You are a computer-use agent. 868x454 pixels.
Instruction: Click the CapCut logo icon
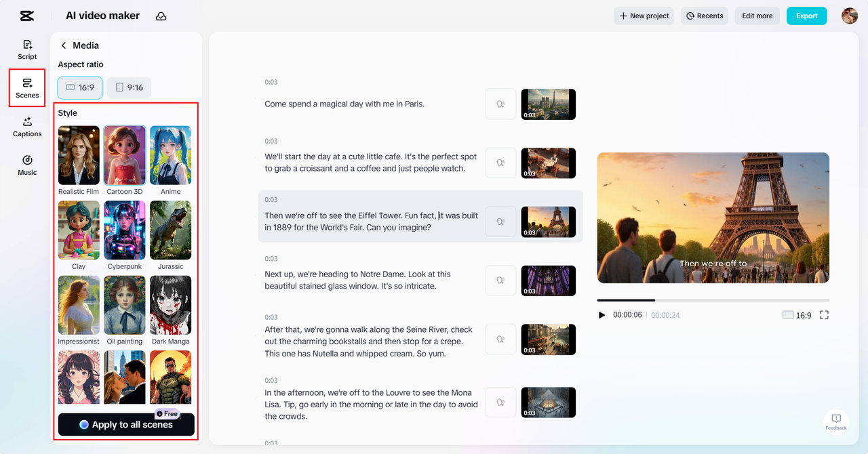click(x=27, y=16)
